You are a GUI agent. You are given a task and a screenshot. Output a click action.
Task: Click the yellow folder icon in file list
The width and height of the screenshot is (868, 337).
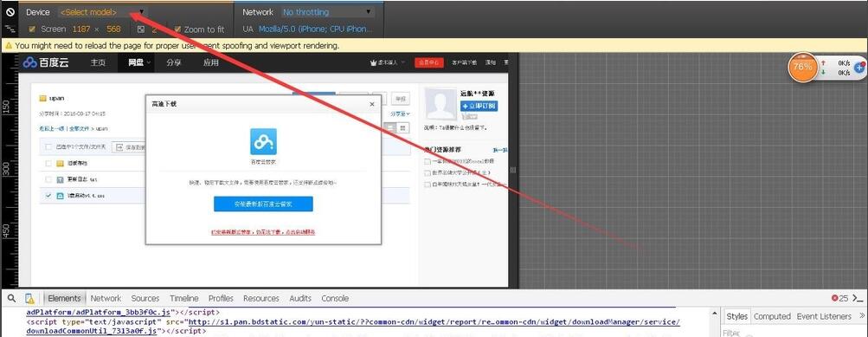[61, 164]
